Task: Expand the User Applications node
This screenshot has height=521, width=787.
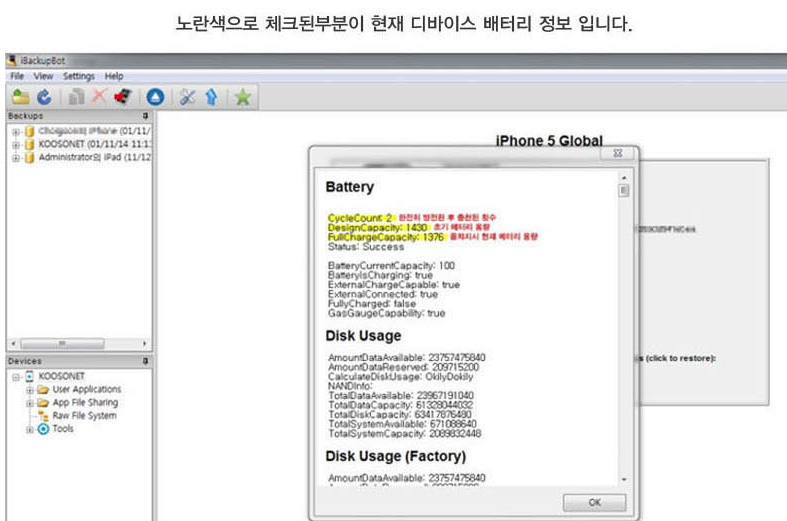Action: pyautogui.click(x=30, y=390)
